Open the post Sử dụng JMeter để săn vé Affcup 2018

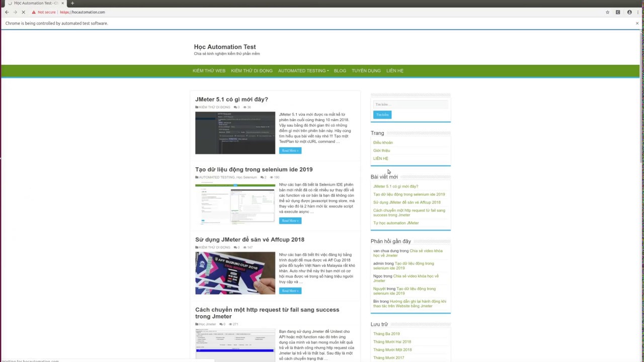[250, 240]
